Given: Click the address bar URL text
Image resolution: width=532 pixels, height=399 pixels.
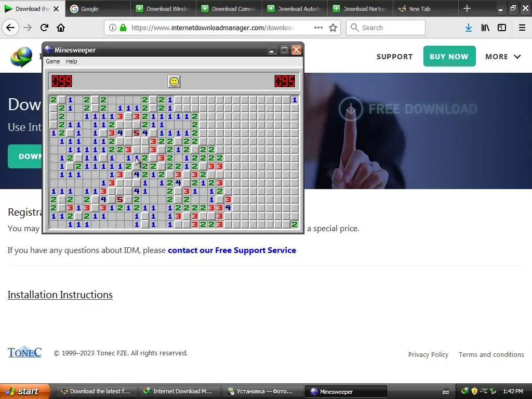Looking at the screenshot, I should pos(213,28).
